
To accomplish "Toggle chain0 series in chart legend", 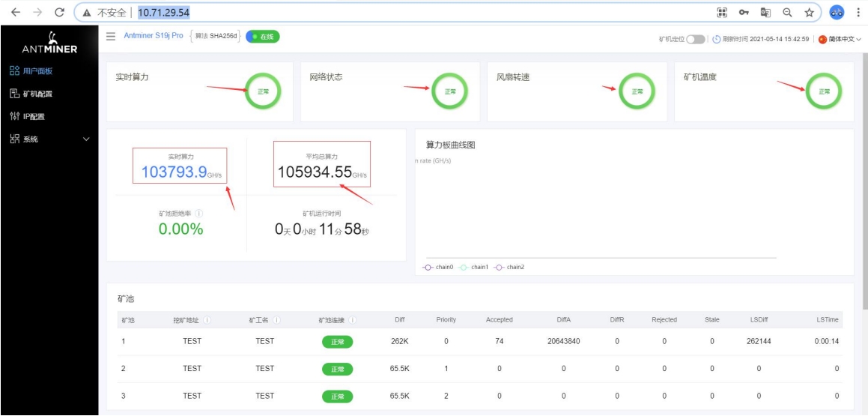I will 437,267.
